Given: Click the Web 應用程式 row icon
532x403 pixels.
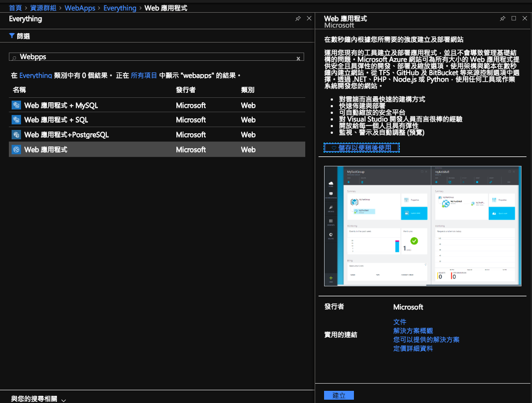Looking at the screenshot, I should pyautogui.click(x=16, y=149).
